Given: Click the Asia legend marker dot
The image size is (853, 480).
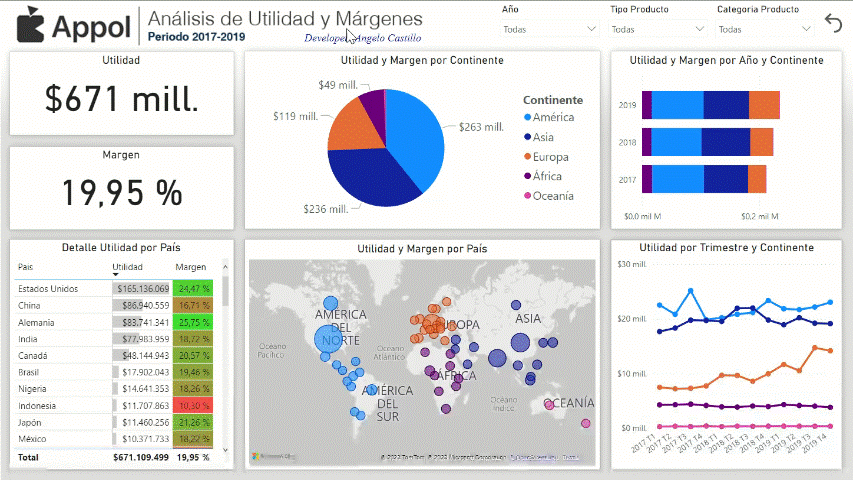Looking at the screenshot, I should click(x=528, y=137).
